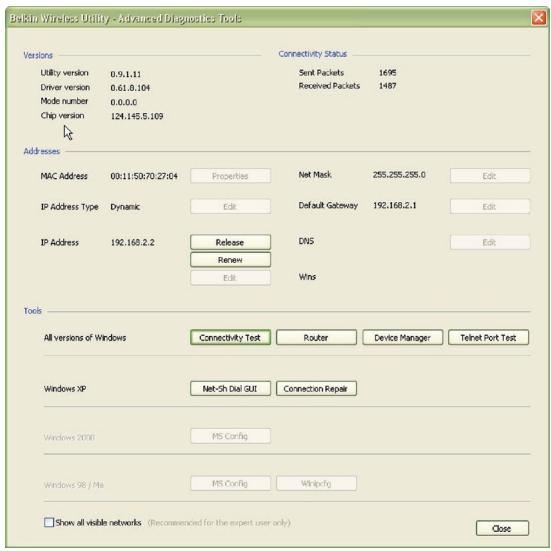Click the Windows XP label
Screen dimensions: 551x551
point(65,389)
